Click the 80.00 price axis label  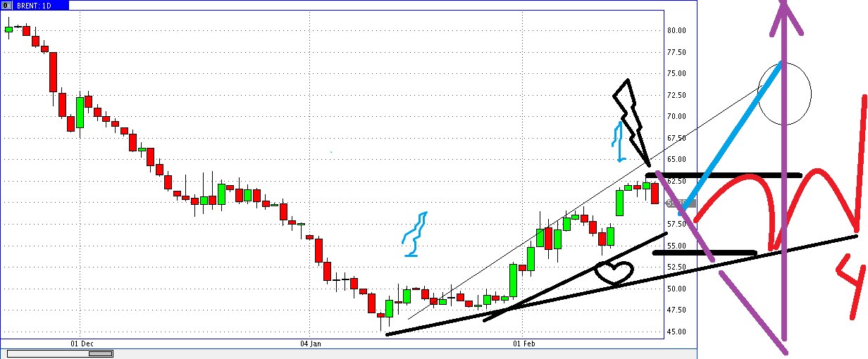point(677,30)
